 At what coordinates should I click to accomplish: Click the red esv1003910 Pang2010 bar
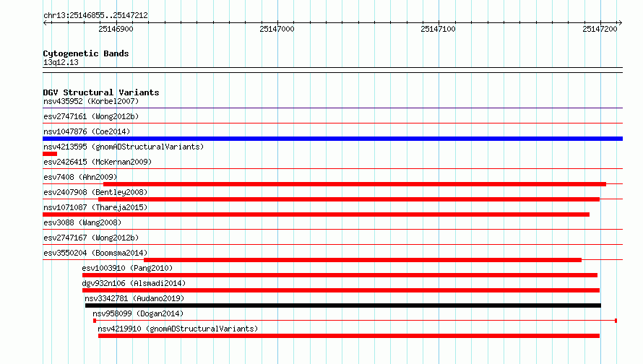(x=340, y=275)
